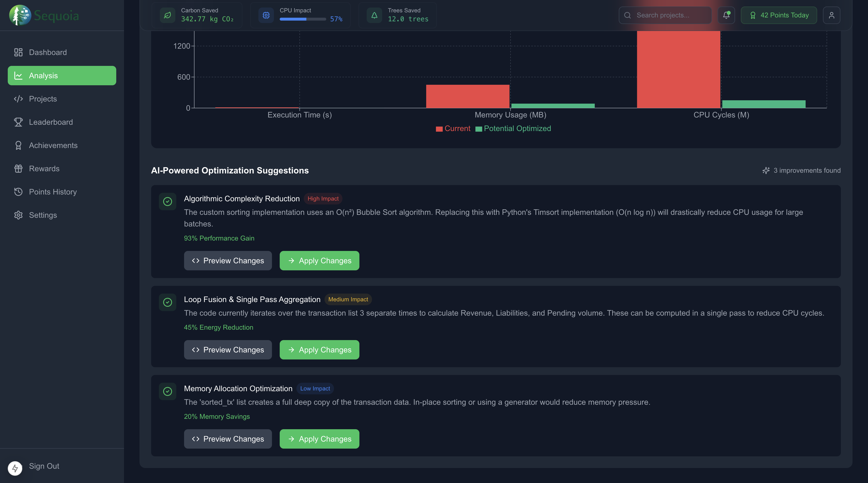Click the Sequoia tree logo
This screenshot has width=868, height=483.
pyautogui.click(x=20, y=15)
